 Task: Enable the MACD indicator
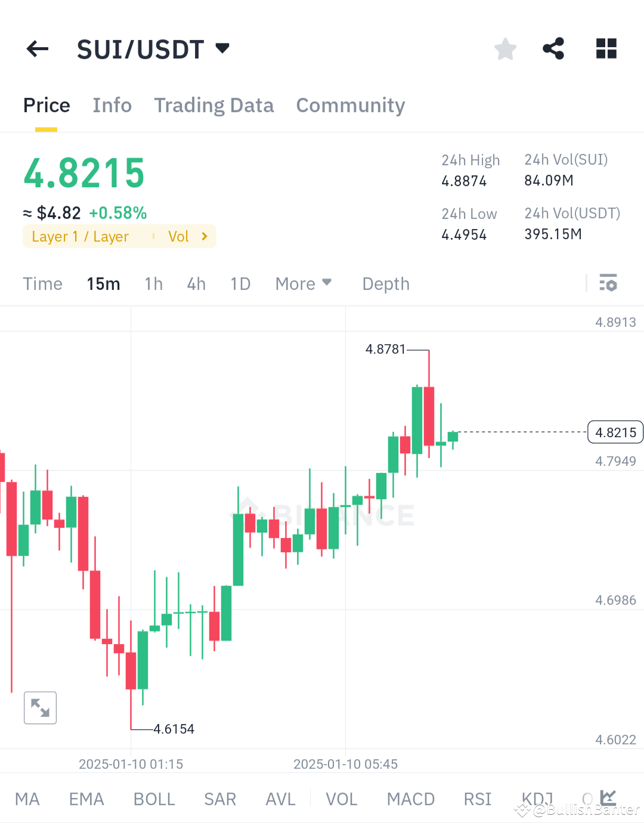pos(410,799)
